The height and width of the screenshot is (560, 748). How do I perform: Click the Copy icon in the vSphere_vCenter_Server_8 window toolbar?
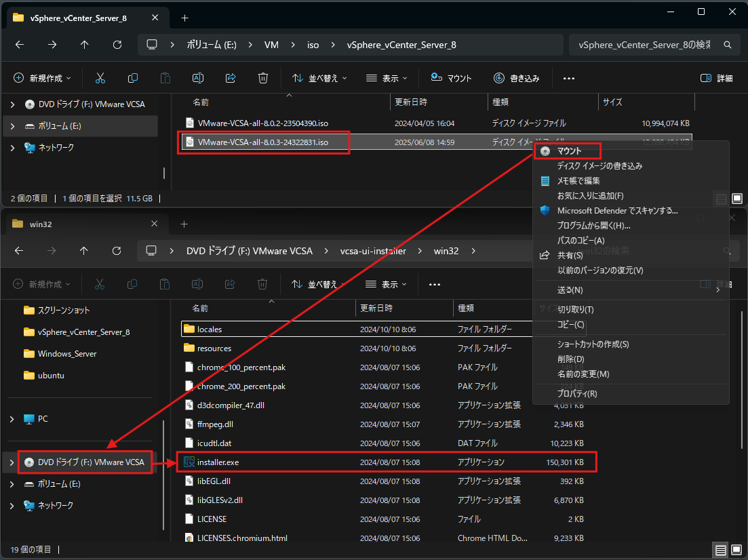(x=133, y=78)
